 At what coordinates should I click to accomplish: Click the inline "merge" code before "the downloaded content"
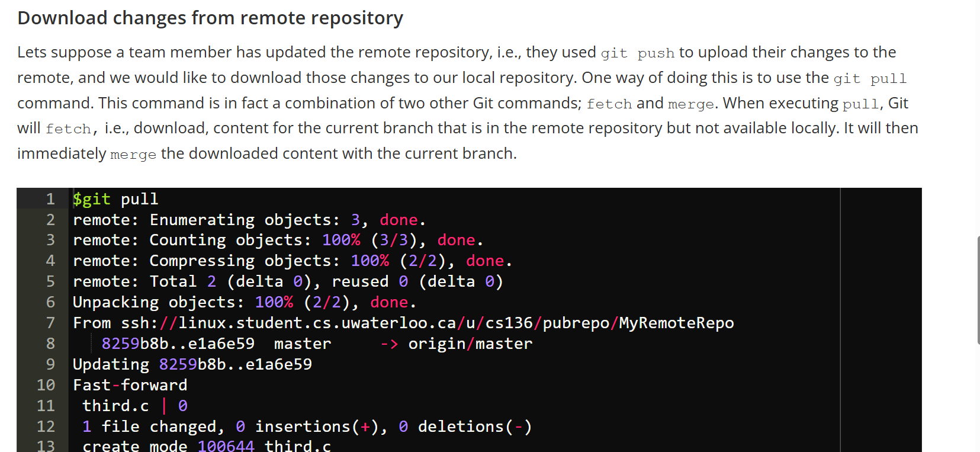pyautogui.click(x=133, y=155)
